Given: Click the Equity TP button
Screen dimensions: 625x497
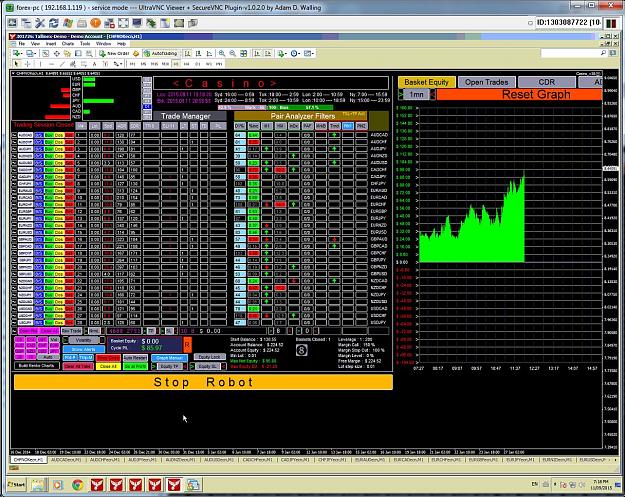Looking at the screenshot, I should click(x=170, y=366).
